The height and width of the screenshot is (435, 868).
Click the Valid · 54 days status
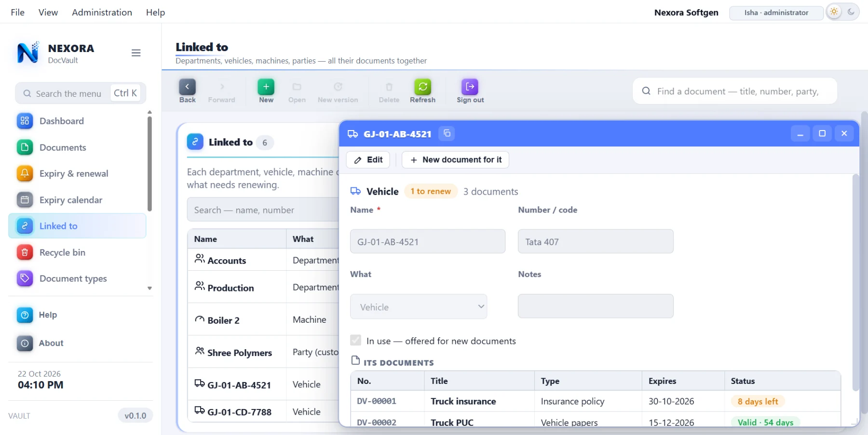pos(765,422)
